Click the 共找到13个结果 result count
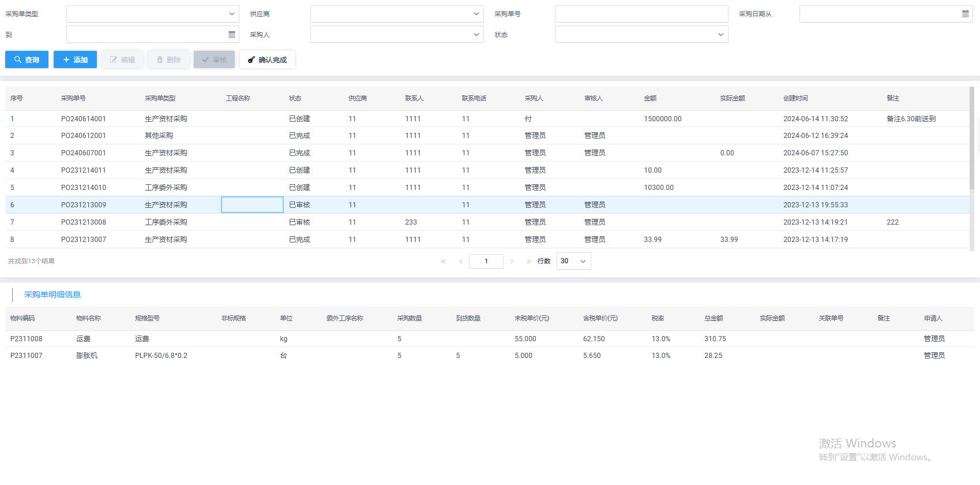This screenshot has height=485, width=980. click(x=31, y=261)
